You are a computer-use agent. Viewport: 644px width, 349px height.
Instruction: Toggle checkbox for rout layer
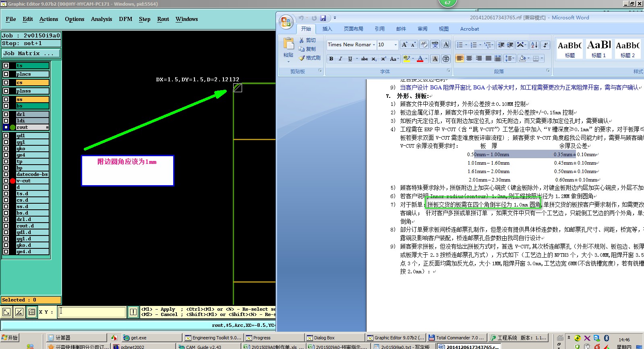pyautogui.click(x=6, y=127)
